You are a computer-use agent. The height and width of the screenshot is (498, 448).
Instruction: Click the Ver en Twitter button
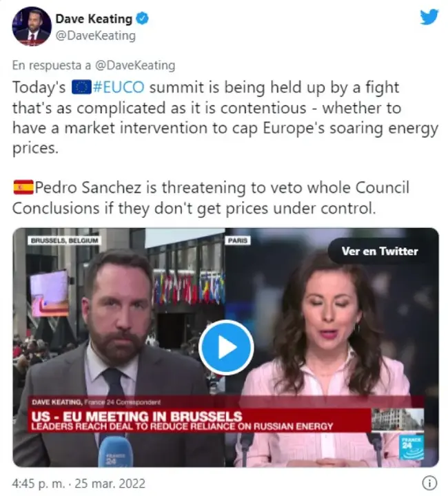380,251
